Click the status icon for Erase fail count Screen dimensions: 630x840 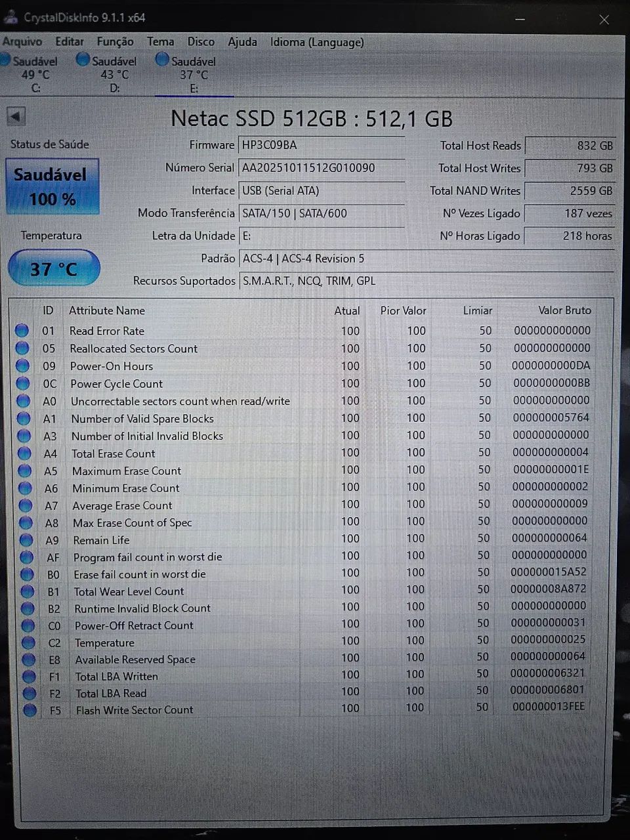[x=27, y=574]
